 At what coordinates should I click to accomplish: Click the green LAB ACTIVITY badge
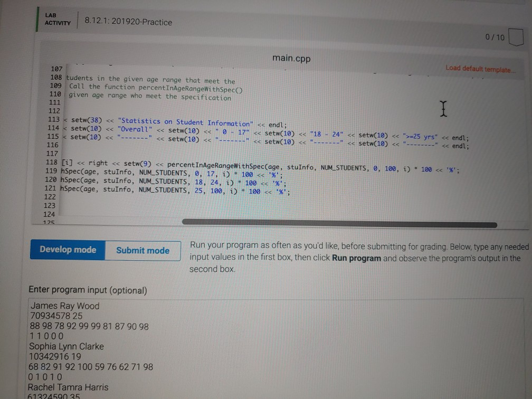[58, 18]
